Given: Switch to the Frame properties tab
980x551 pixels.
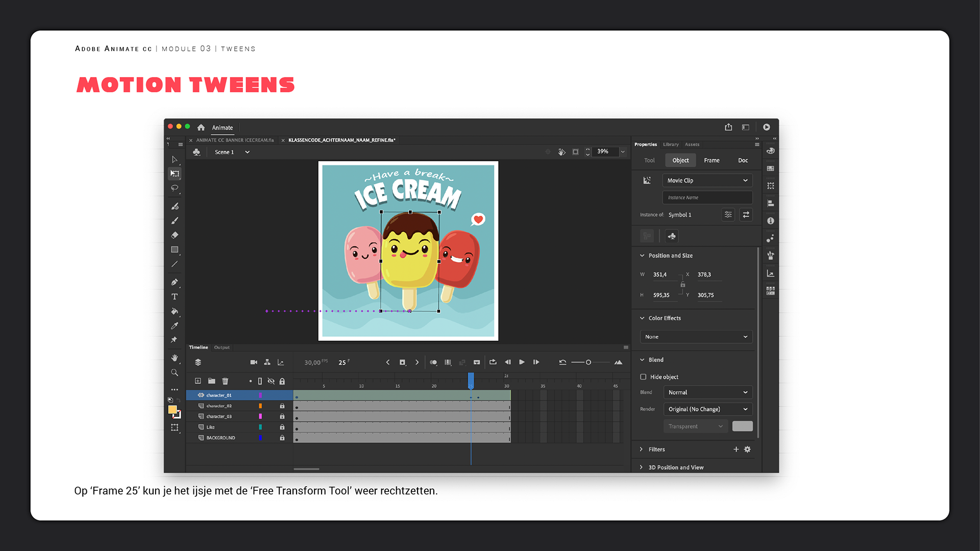Looking at the screenshot, I should (x=712, y=160).
